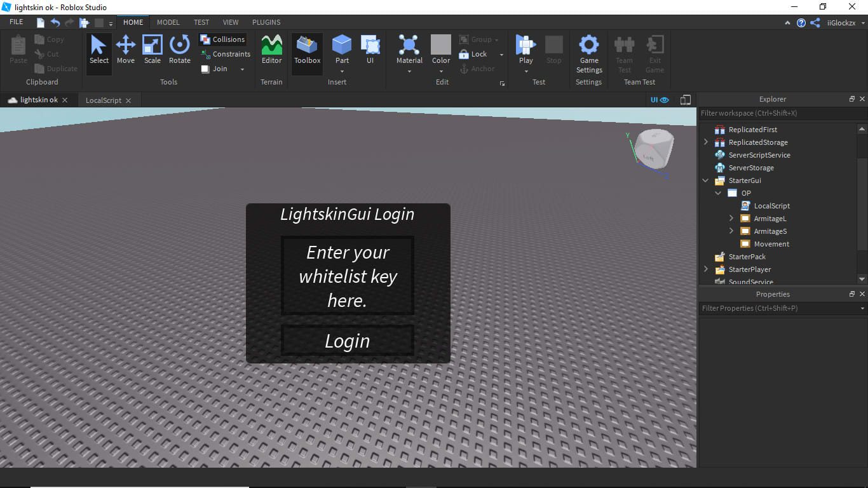The width and height of the screenshot is (868, 488).
Task: Open the Lock dropdown arrow
Action: coord(501,55)
